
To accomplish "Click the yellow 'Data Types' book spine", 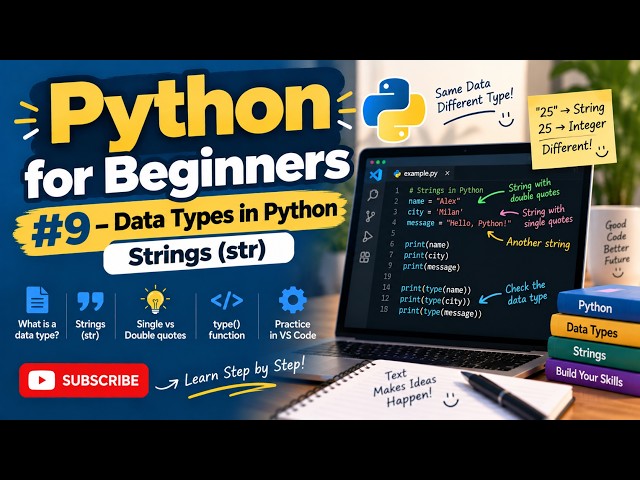I will (594, 330).
